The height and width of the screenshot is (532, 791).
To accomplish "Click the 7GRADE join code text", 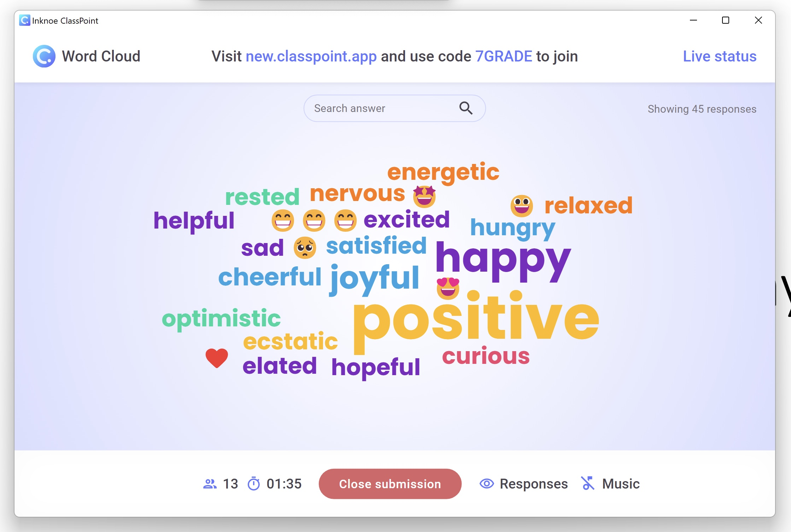I will [504, 56].
